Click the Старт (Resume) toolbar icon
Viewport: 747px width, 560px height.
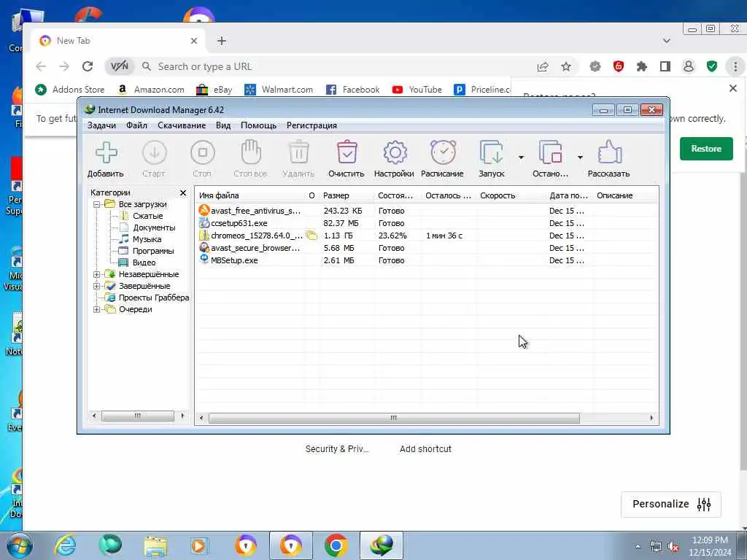tap(155, 153)
